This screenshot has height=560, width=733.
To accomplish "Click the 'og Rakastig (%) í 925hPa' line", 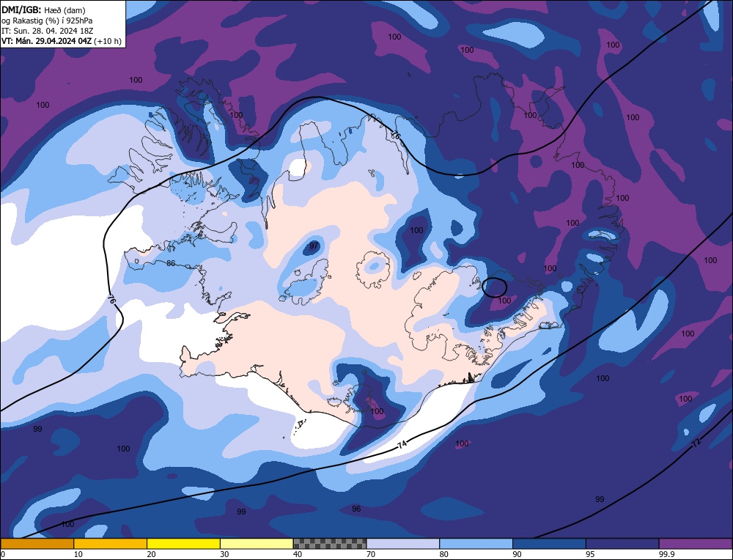I will point(47,21).
